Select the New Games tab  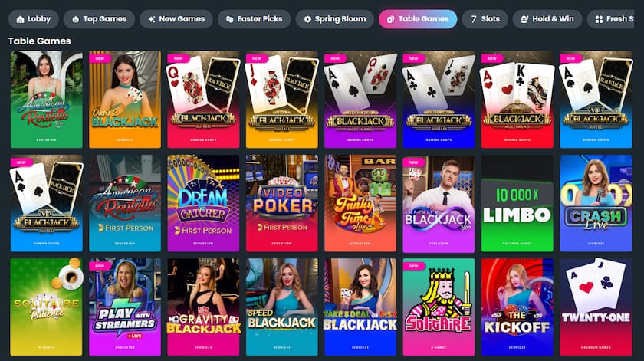[x=176, y=19]
